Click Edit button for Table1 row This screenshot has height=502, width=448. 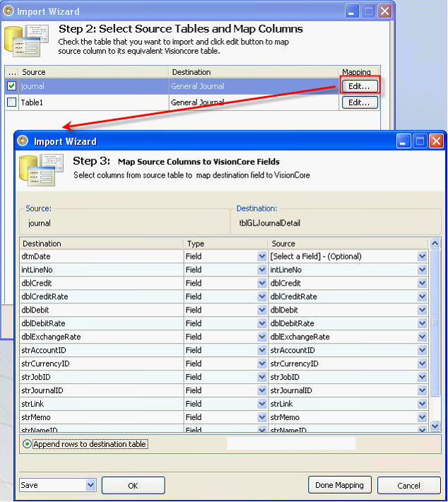click(360, 103)
